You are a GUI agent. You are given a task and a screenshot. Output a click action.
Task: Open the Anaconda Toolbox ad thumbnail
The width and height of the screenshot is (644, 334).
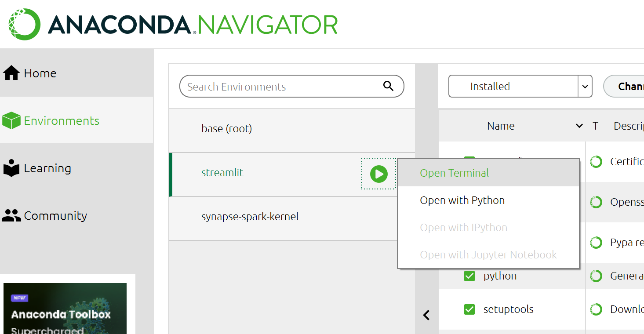coord(65,308)
